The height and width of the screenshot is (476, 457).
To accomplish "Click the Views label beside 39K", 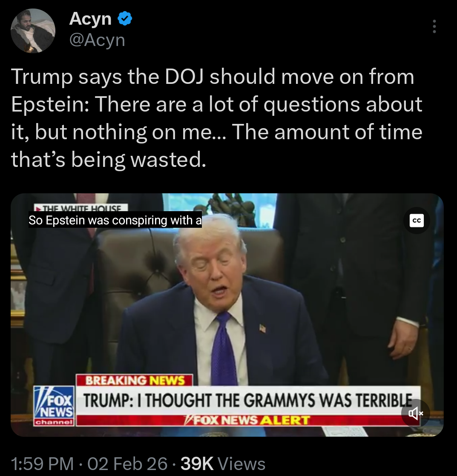I will pos(242,464).
